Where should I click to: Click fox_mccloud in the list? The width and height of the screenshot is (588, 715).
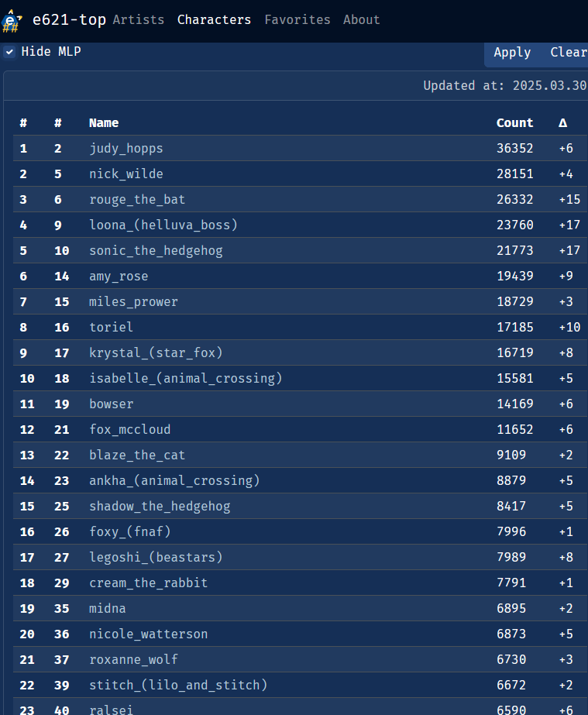click(x=129, y=429)
